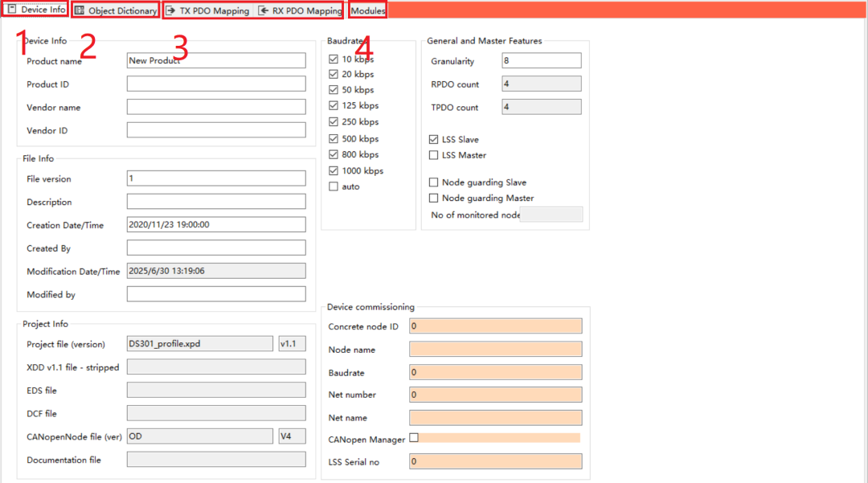
Task: Click the Product name input field
Action: (x=216, y=61)
